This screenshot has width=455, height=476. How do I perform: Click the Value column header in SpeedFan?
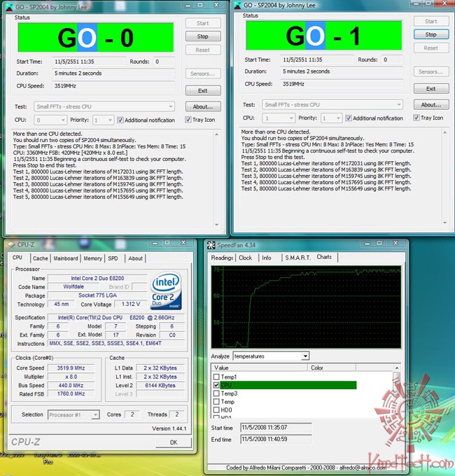[x=260, y=367]
